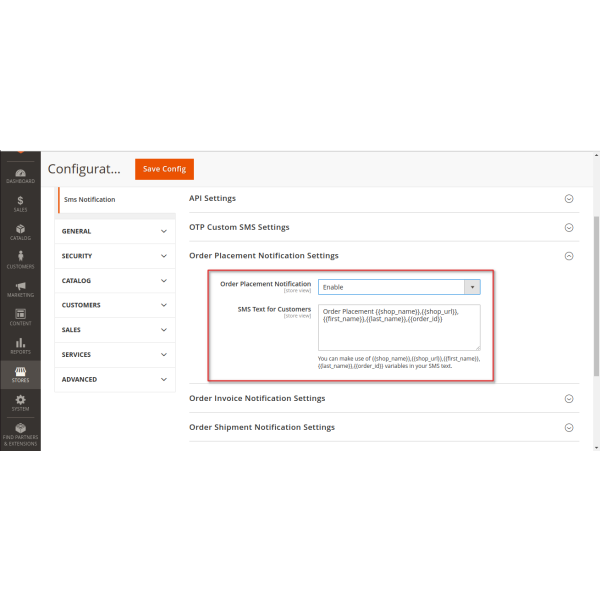Expand the GENERAL configuration menu group
600x600 pixels.
pos(114,231)
